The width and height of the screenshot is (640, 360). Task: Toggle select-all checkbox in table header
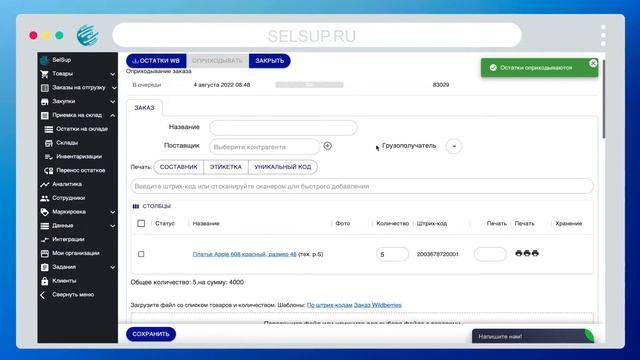[141, 223]
